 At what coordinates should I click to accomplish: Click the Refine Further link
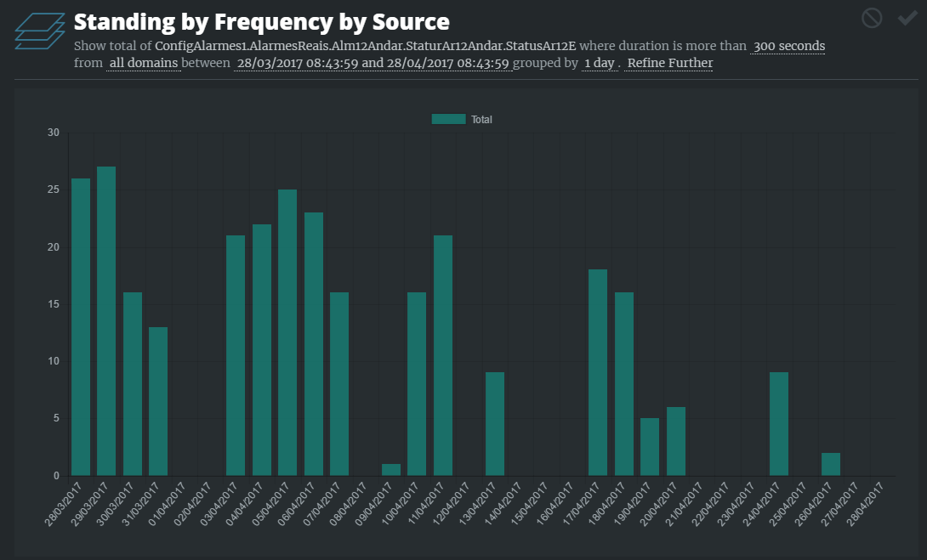click(670, 63)
